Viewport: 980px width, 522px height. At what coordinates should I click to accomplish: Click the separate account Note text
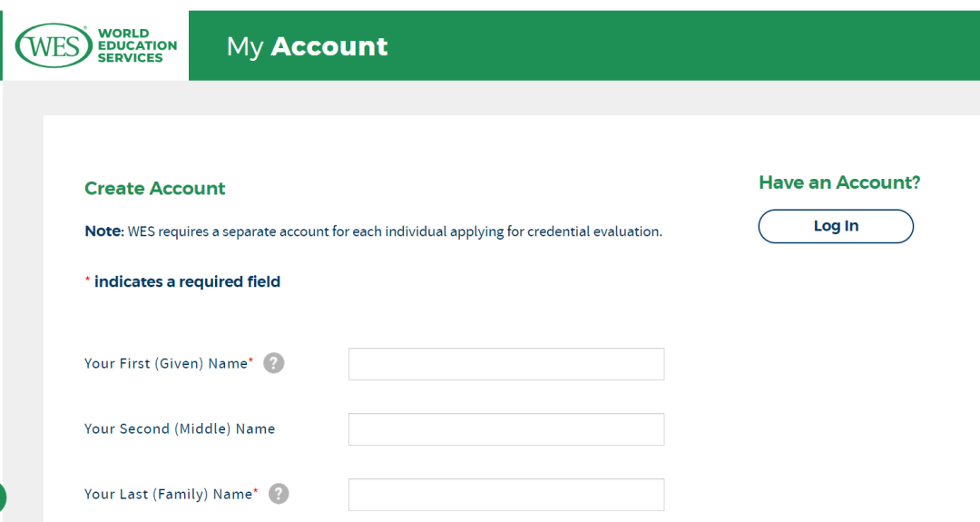(x=373, y=231)
